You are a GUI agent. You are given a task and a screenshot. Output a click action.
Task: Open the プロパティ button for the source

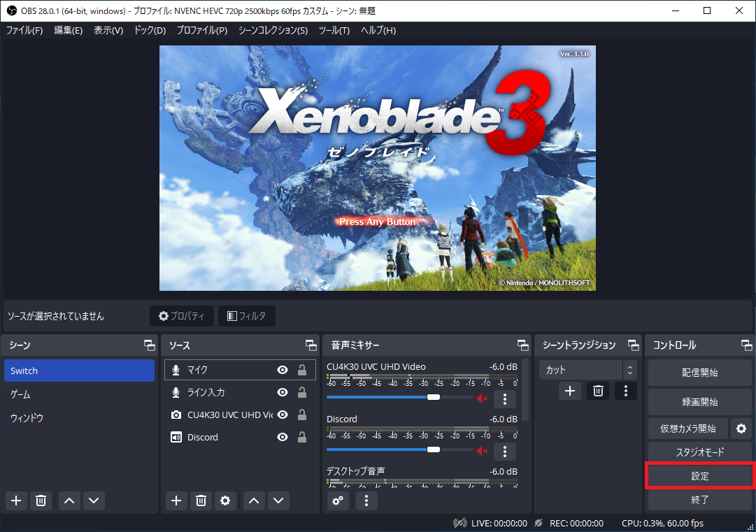(182, 316)
